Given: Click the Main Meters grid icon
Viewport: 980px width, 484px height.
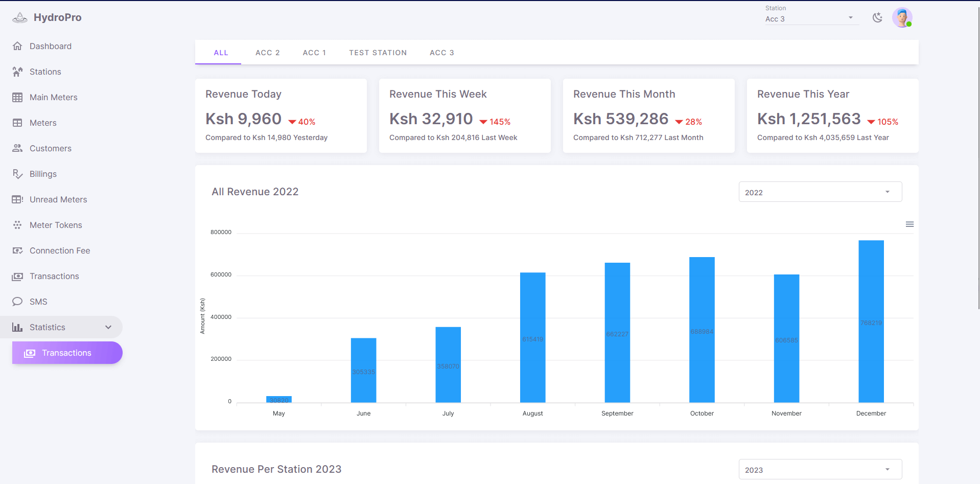Looking at the screenshot, I should pos(17,97).
